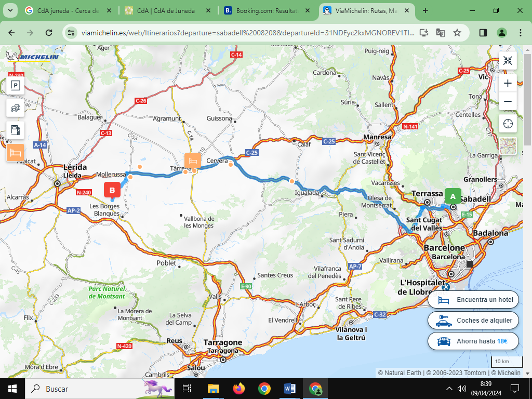Screen dimensions: 532x399
Task: Click the orange hotels layer icon
Action: pyautogui.click(x=15, y=152)
